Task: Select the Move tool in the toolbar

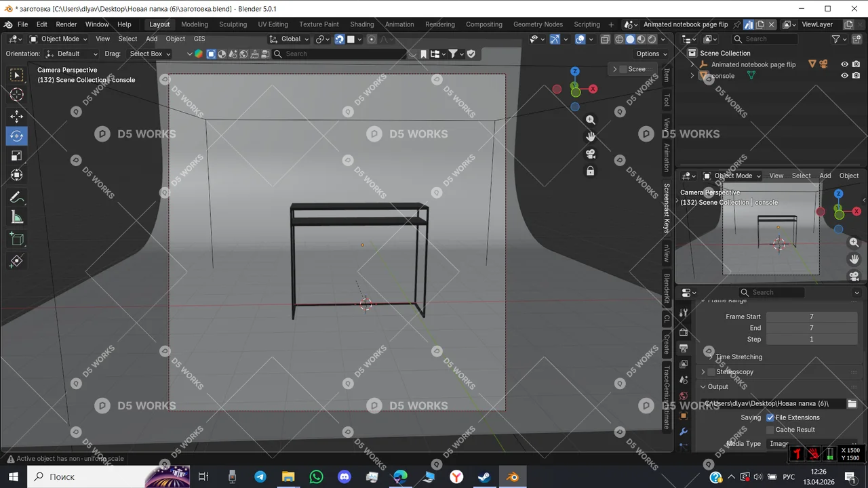Action: (x=16, y=115)
